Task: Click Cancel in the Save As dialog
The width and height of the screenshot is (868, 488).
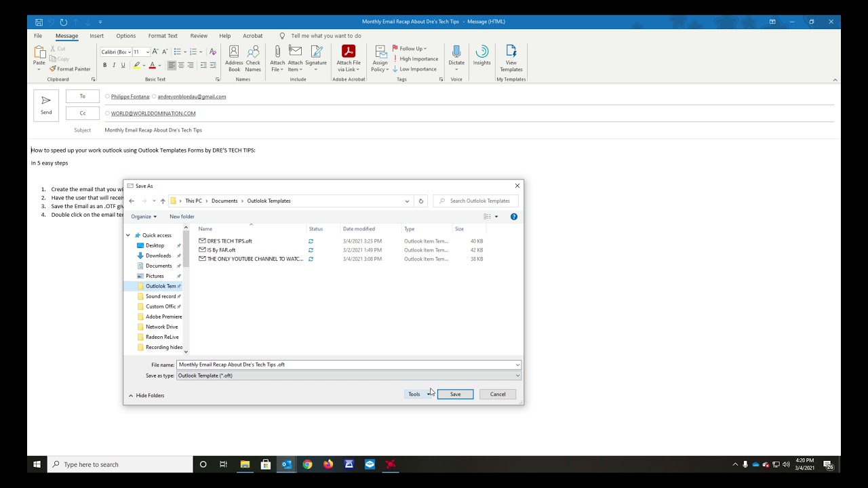Action: pyautogui.click(x=498, y=394)
